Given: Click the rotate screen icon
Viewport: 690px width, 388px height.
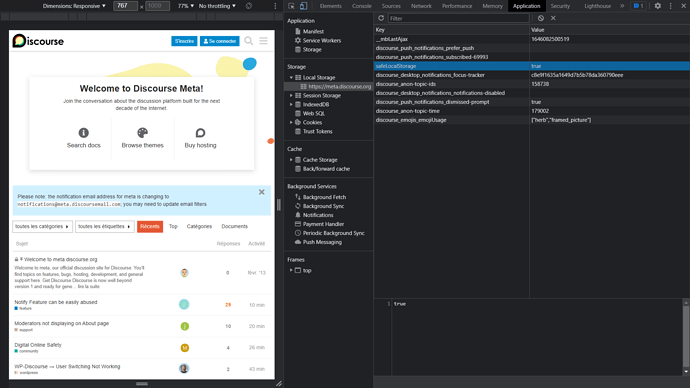Looking at the screenshot, I should 249,6.
